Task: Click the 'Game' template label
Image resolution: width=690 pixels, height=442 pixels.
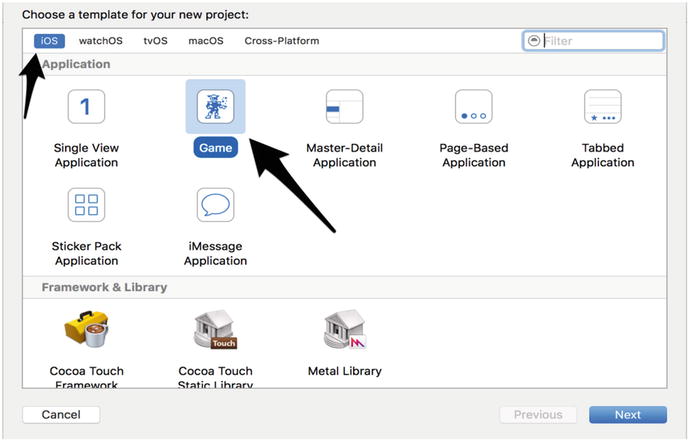Action: [216, 148]
